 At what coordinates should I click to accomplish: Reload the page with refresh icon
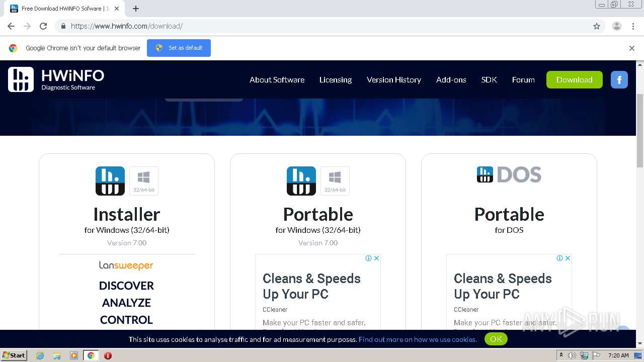[43, 26]
